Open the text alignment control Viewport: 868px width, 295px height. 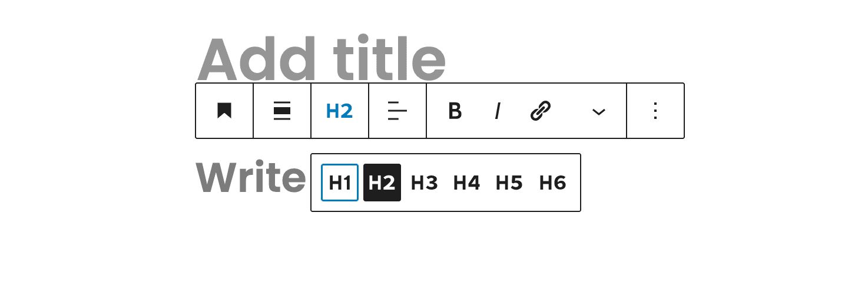[x=397, y=111]
